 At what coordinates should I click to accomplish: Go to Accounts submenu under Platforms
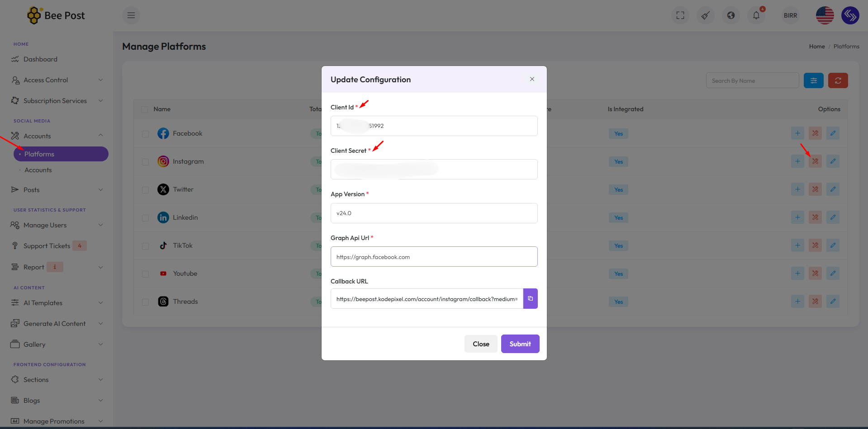pos(38,170)
